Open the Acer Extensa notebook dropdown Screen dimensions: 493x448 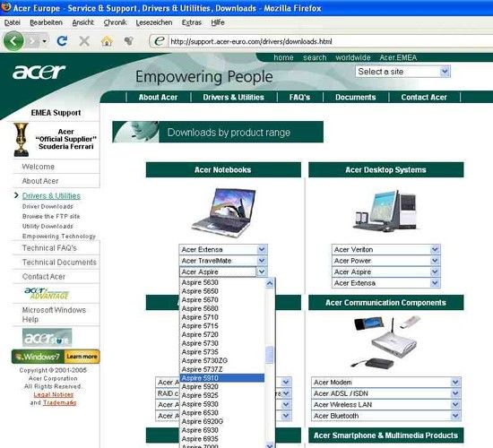click(223, 250)
